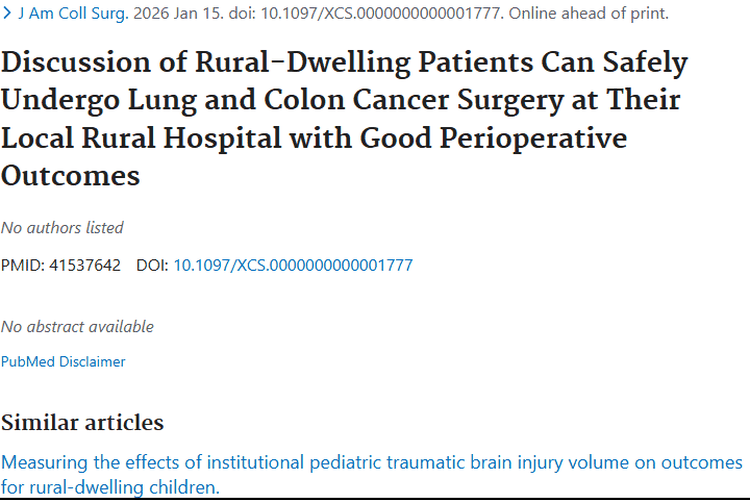The image size is (750, 500).
Task: Click the "No authors listed" text
Action: coord(62,227)
